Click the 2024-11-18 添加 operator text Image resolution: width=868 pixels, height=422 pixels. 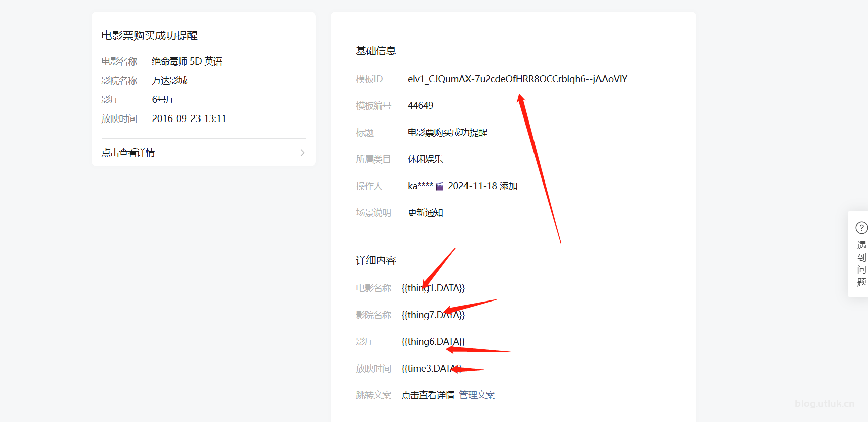coord(483,186)
